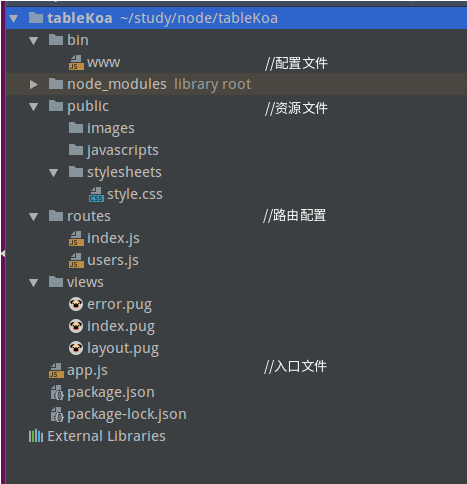Select the External Libraries label

tap(106, 436)
